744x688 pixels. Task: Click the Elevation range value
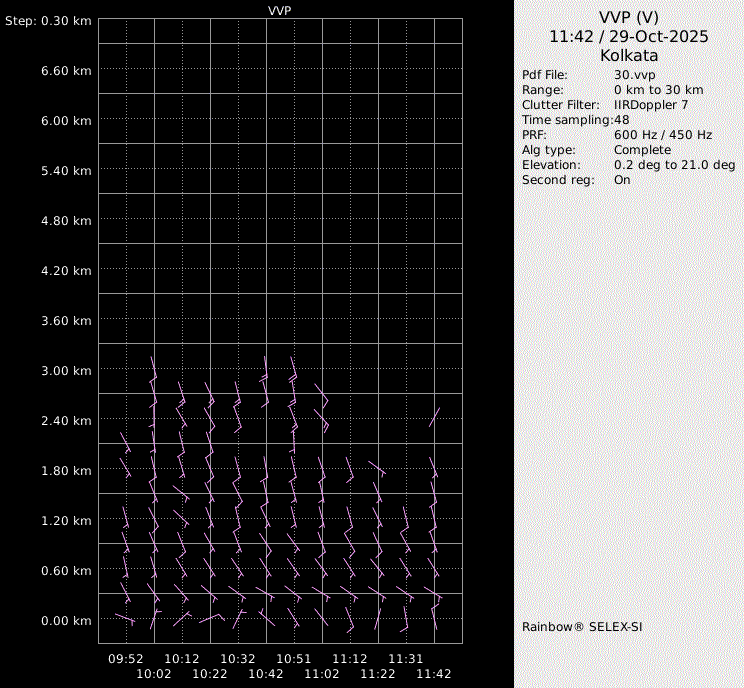674,165
